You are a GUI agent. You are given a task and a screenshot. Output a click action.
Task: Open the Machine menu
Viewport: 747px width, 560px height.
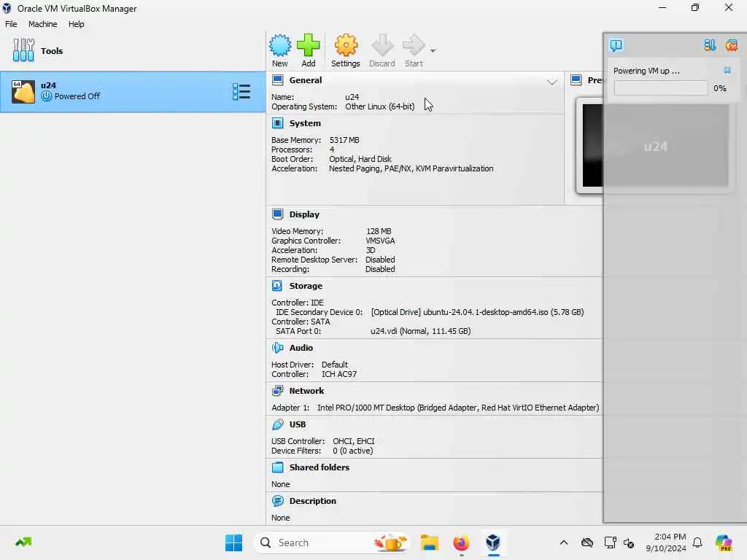pos(42,24)
